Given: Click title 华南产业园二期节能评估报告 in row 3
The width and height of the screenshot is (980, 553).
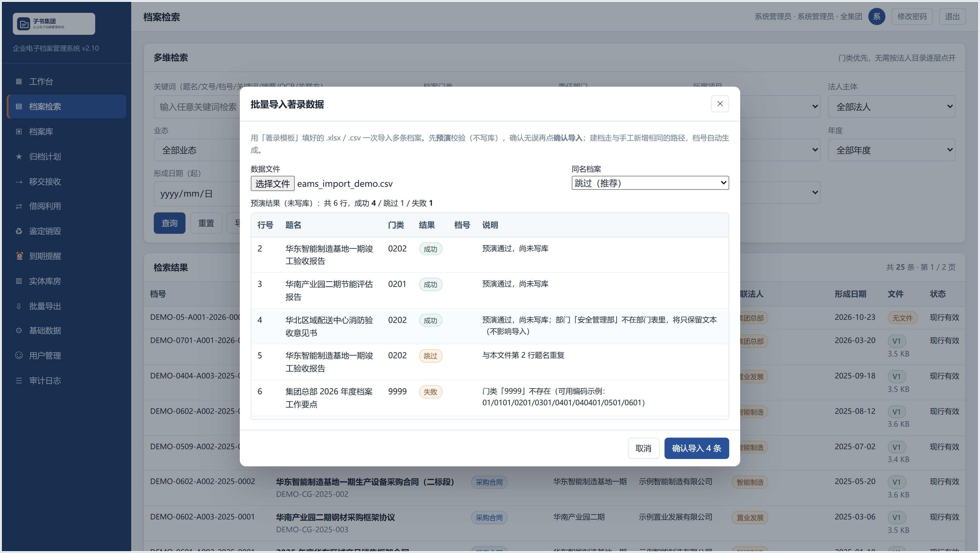Looking at the screenshot, I should [329, 291].
